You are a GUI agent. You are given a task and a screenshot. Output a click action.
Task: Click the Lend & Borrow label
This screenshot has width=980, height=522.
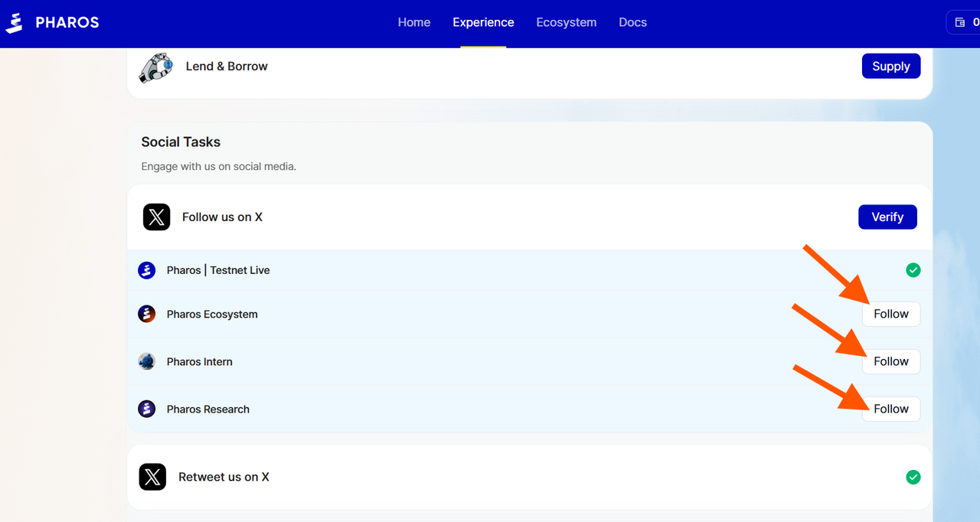point(227,67)
